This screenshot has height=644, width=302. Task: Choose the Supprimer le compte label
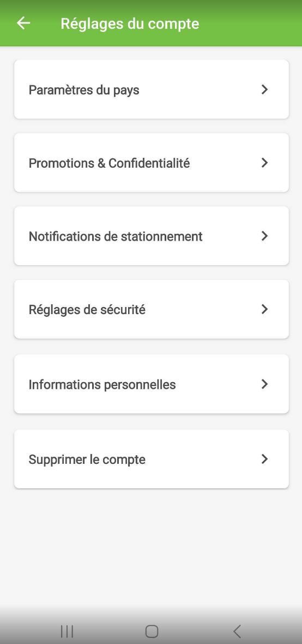point(87,459)
